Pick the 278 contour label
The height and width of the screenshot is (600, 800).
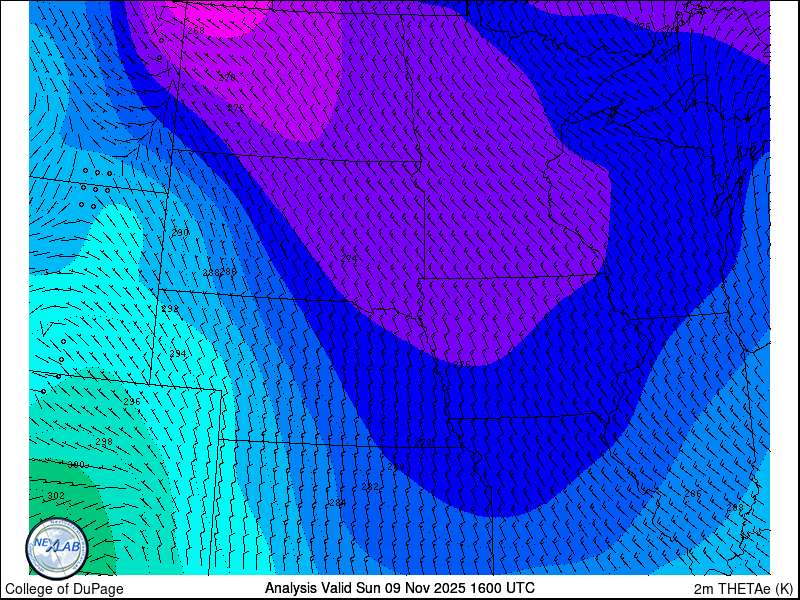pos(423,442)
